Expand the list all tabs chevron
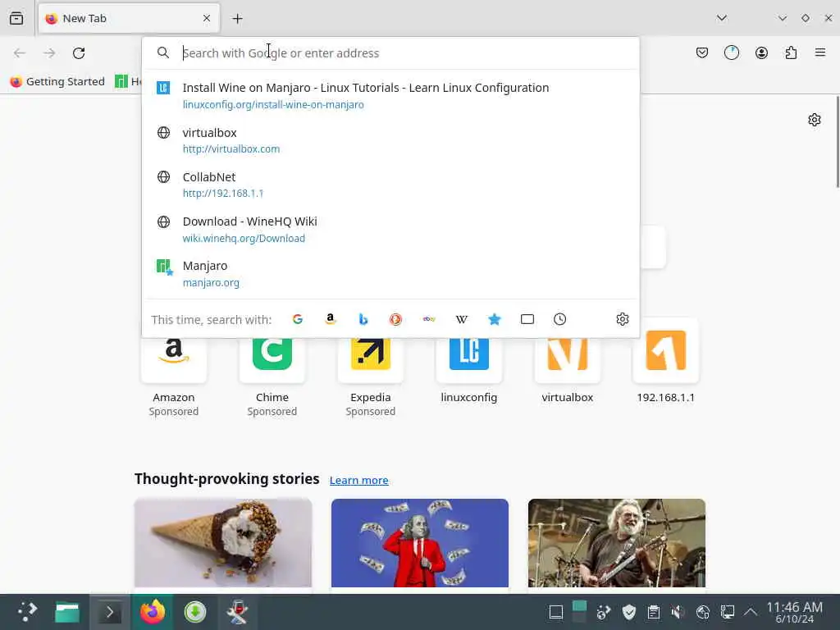This screenshot has height=630, width=840. coord(722,18)
